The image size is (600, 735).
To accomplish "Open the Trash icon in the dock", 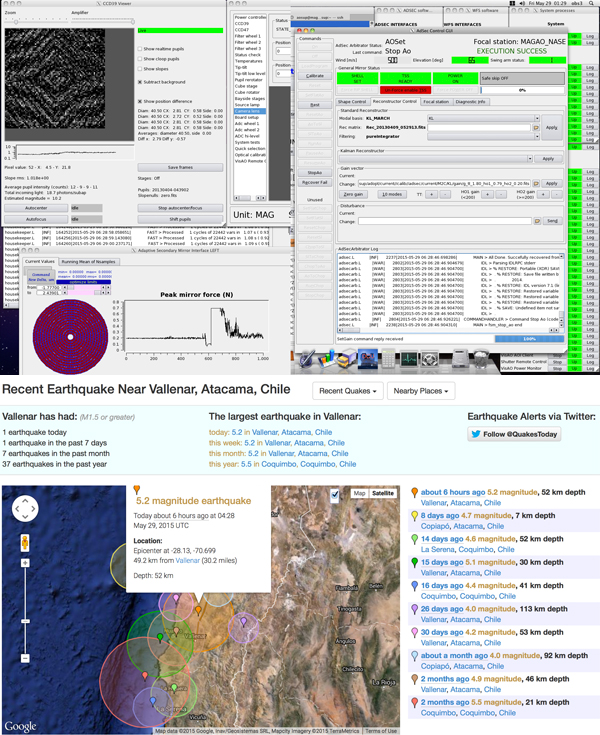I will click(x=480, y=360).
